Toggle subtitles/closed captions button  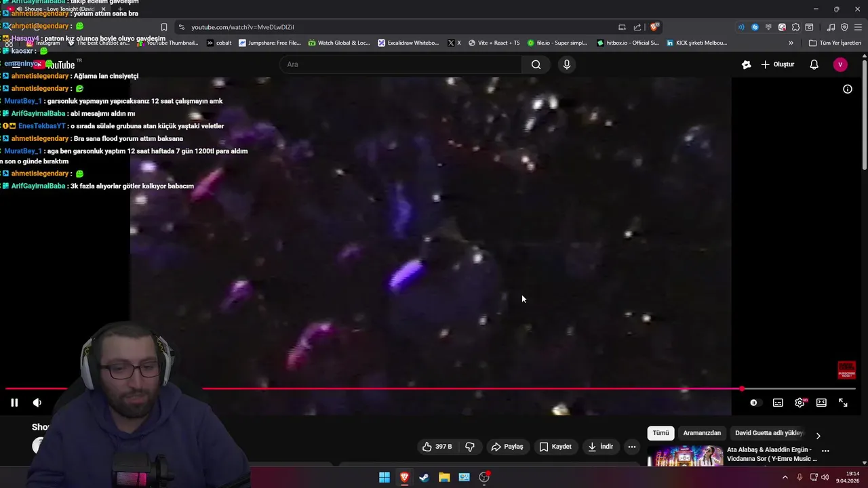pos(778,403)
